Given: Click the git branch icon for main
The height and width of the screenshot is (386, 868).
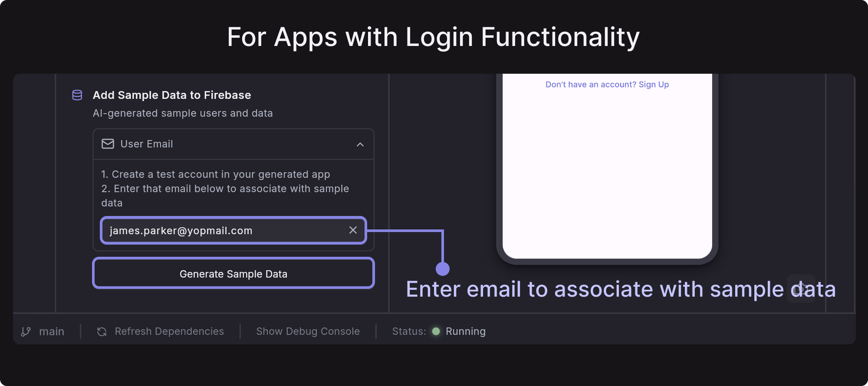Looking at the screenshot, I should [x=26, y=331].
